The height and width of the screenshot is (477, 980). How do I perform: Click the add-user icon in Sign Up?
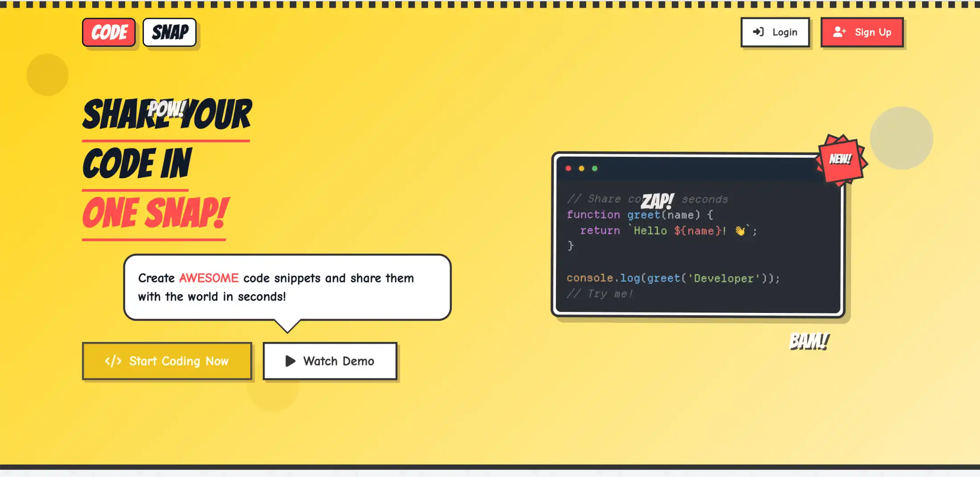[x=840, y=32]
